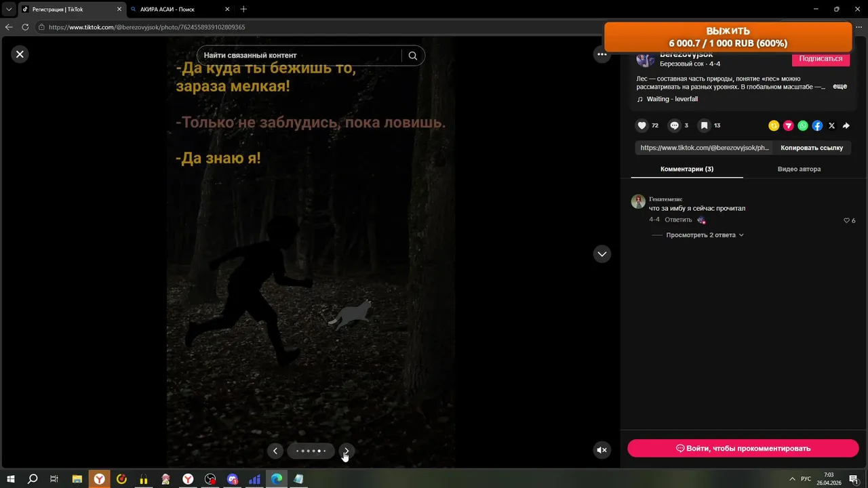Open browser settings three-dots menu
This screenshot has width=868, height=488.
click(x=859, y=27)
